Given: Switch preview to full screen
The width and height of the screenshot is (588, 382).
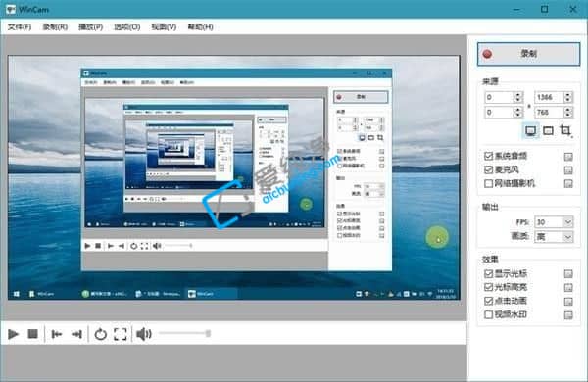Looking at the screenshot, I should [x=120, y=334].
